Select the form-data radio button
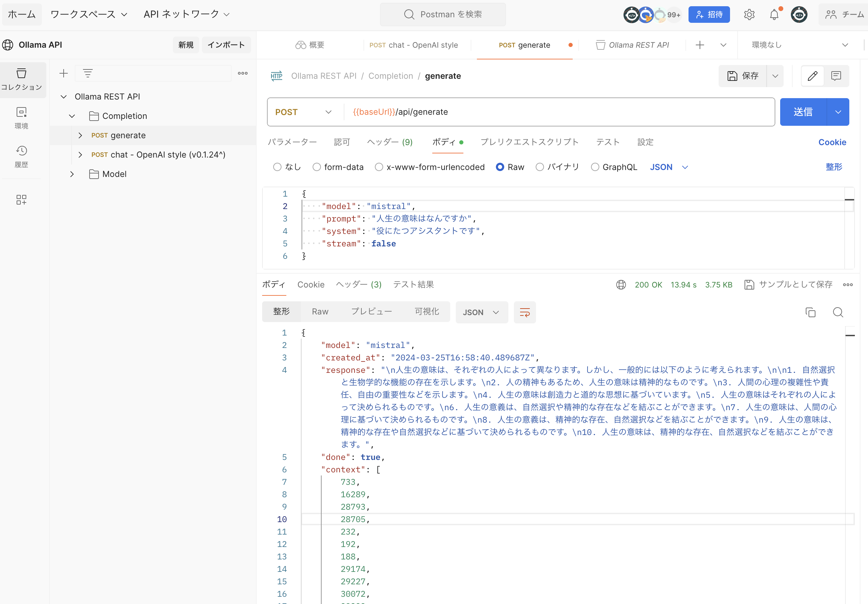Viewport: 868px width, 604px height. [317, 167]
